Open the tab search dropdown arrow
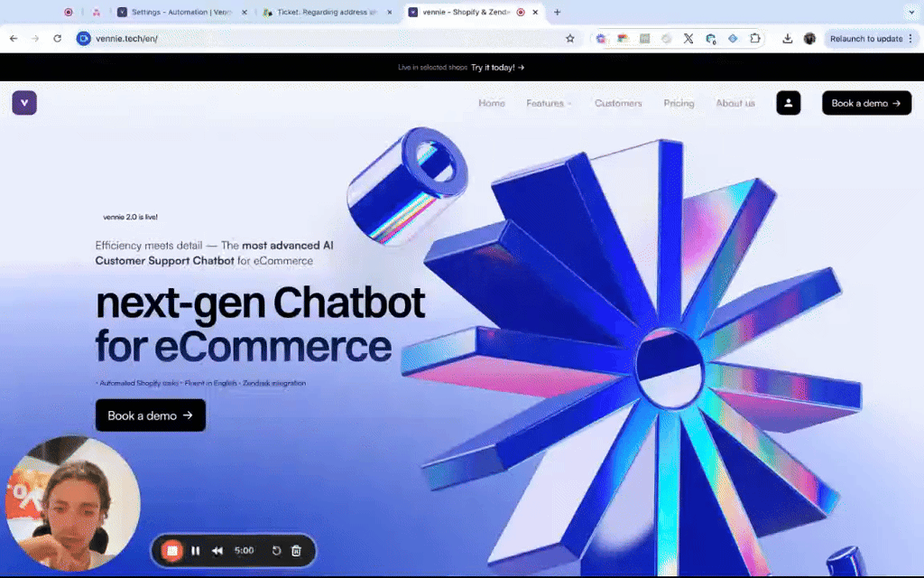Viewport: 924px width, 578px height. [x=911, y=12]
